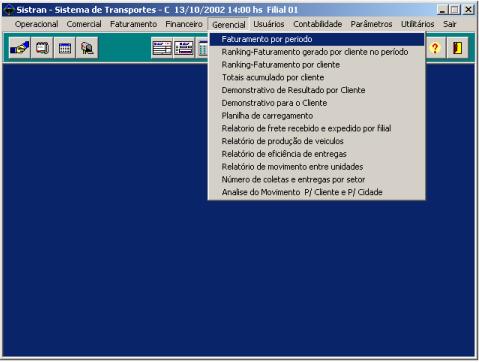This screenshot has width=479, height=362.
Task: Collapse the open Gerencial menu
Action: 229,24
